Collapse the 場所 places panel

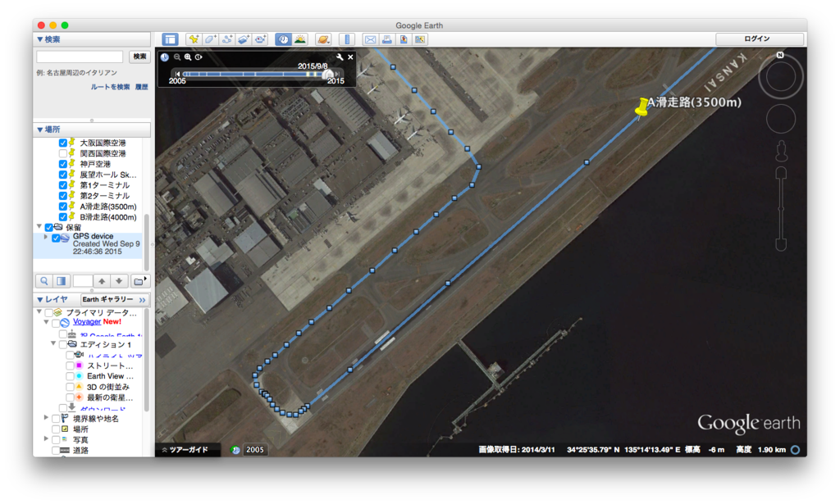point(39,129)
